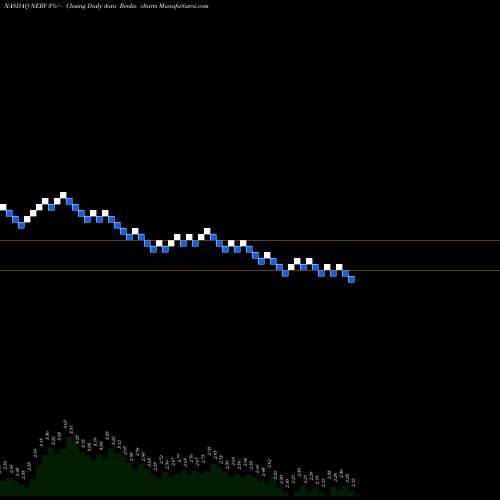Select the last blue Renko brick
This screenshot has width=500, height=500.
352,279
